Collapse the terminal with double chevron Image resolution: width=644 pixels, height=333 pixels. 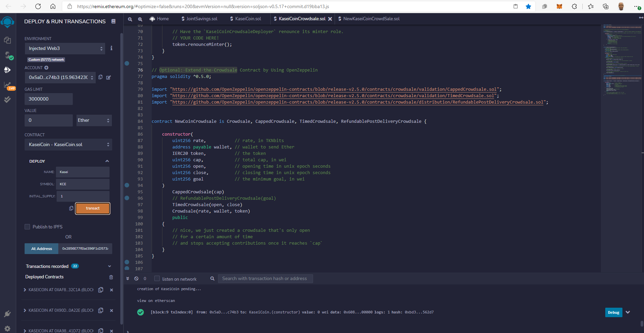coord(128,279)
